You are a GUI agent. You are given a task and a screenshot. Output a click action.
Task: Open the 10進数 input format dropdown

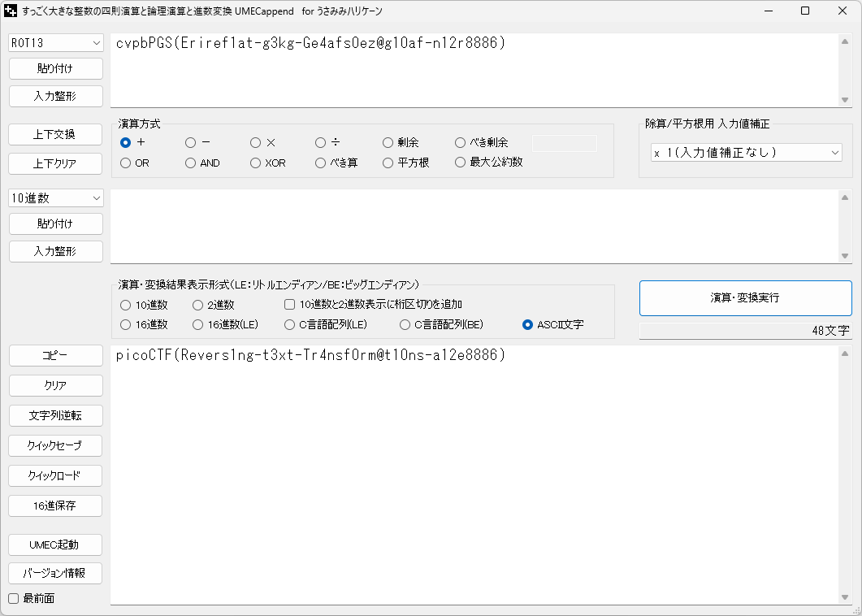coord(55,198)
